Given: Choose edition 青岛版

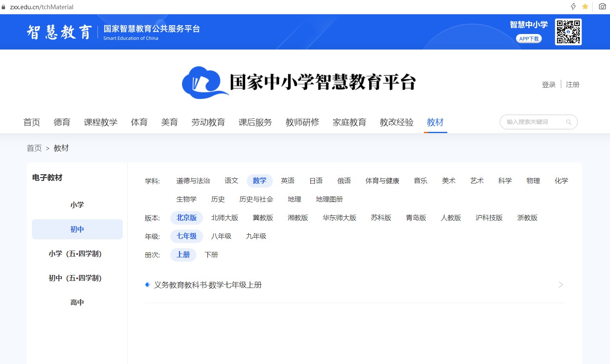Looking at the screenshot, I should click(x=416, y=217).
